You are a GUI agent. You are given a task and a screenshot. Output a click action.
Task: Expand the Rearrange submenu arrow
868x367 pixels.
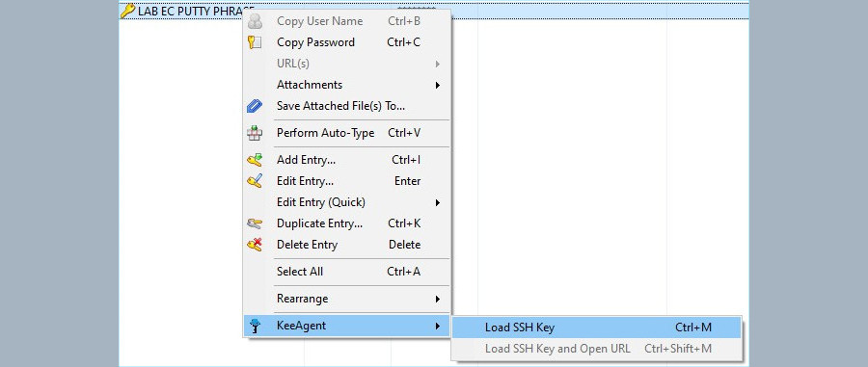tap(437, 299)
